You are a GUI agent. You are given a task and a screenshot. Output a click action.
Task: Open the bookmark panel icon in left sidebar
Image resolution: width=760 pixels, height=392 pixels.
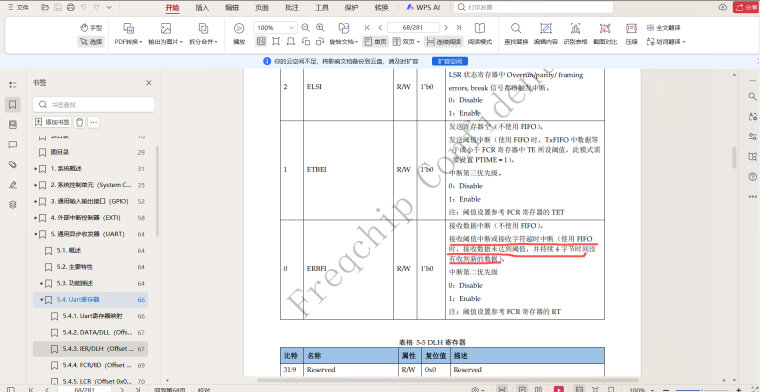pyautogui.click(x=13, y=104)
